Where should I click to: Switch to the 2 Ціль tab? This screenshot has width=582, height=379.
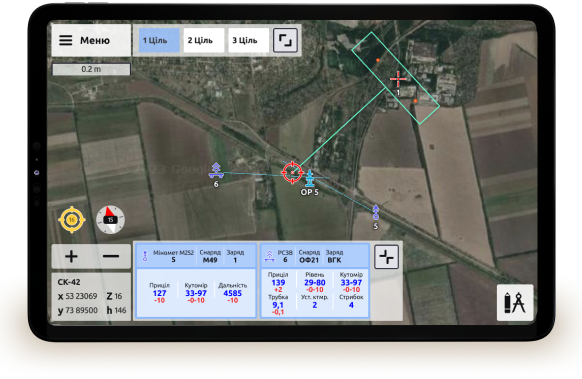tap(204, 40)
